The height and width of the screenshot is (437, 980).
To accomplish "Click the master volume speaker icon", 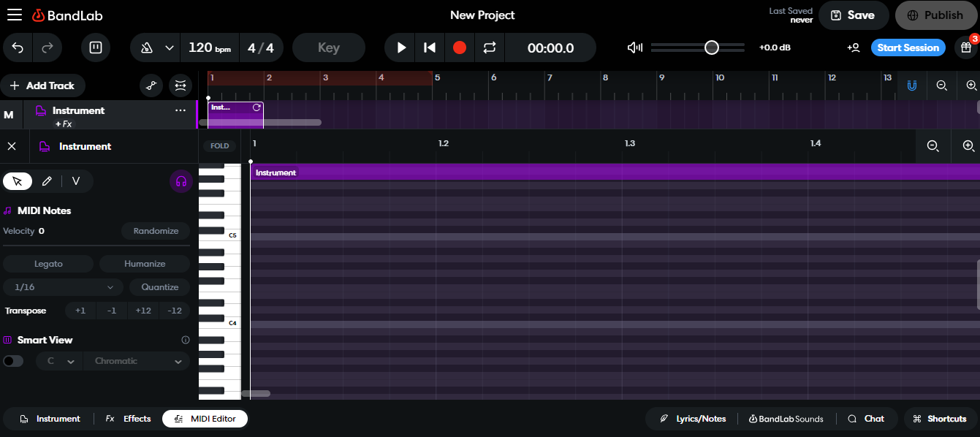I will [635, 47].
